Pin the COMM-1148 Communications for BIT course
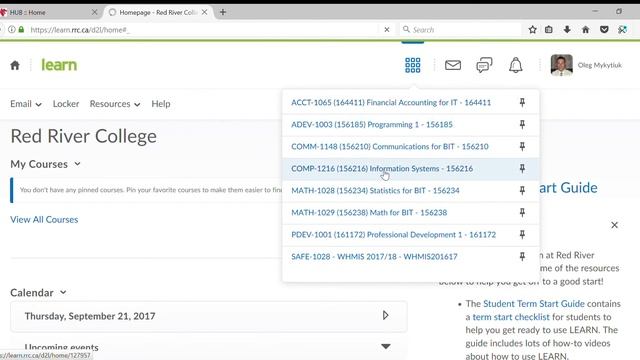The image size is (640, 360). point(522,147)
